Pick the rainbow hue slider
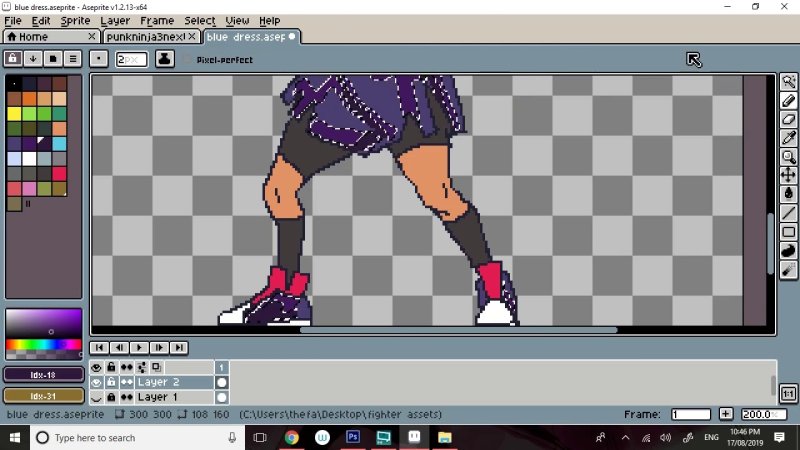800x450 pixels. point(43,344)
